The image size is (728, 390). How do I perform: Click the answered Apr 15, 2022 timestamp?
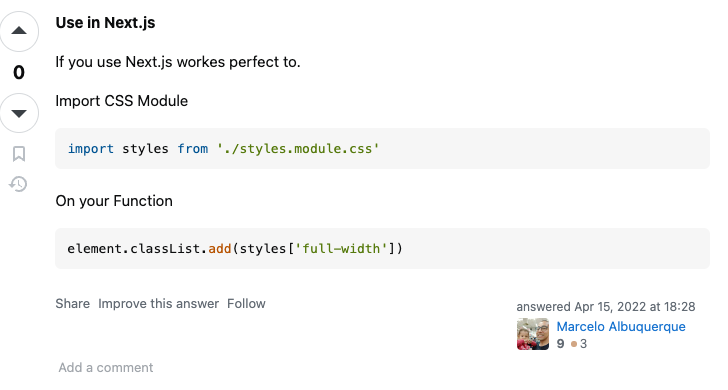(605, 307)
